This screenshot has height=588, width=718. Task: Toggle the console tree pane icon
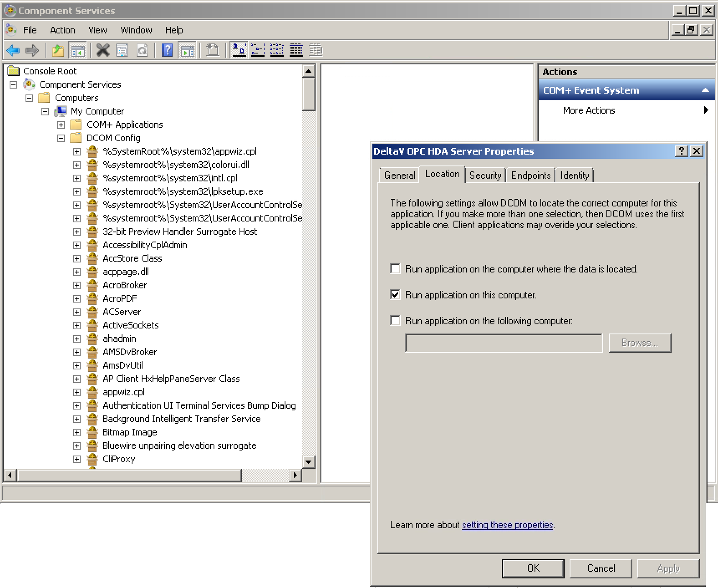click(x=78, y=50)
